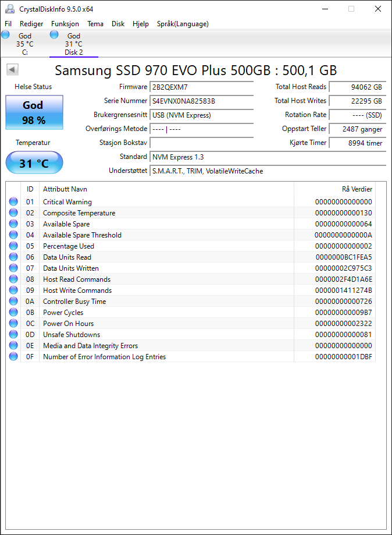Screen dimensions: 392x535
Task: Click status orb for Power On Hours row
Action: pyautogui.click(x=13, y=323)
